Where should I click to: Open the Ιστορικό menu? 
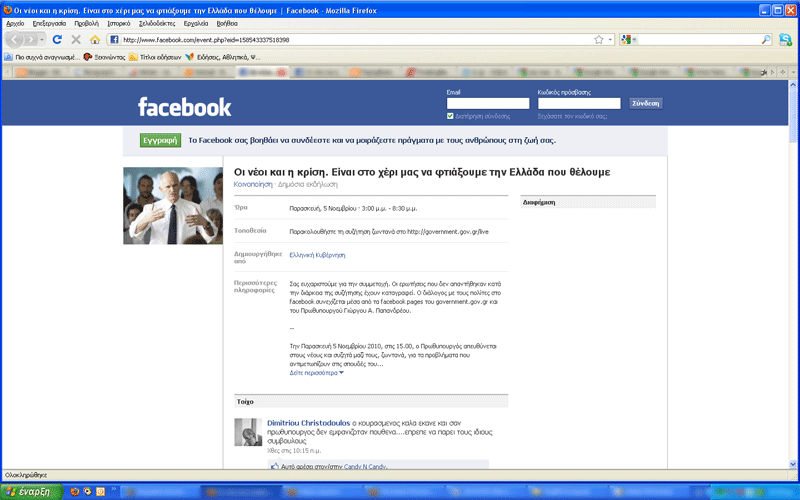click(x=118, y=23)
